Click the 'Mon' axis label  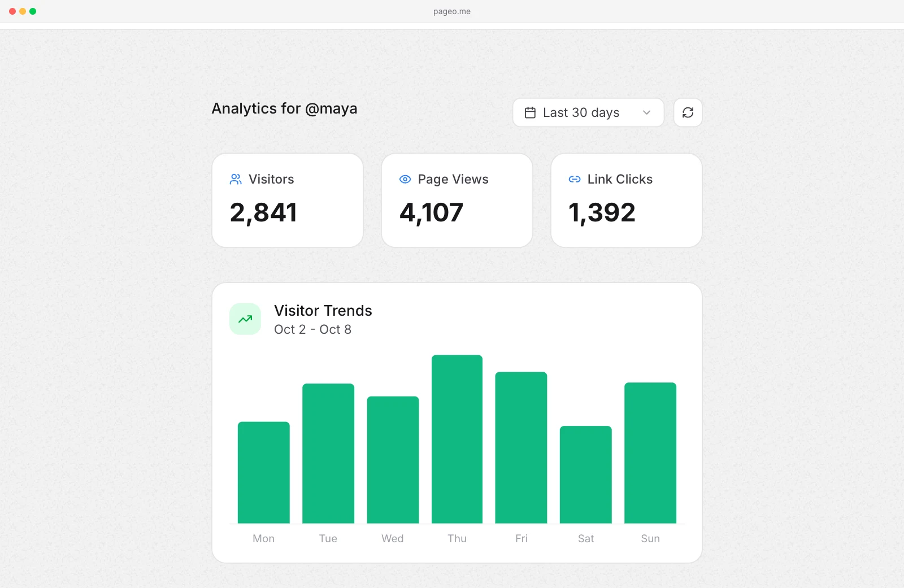coord(264,538)
